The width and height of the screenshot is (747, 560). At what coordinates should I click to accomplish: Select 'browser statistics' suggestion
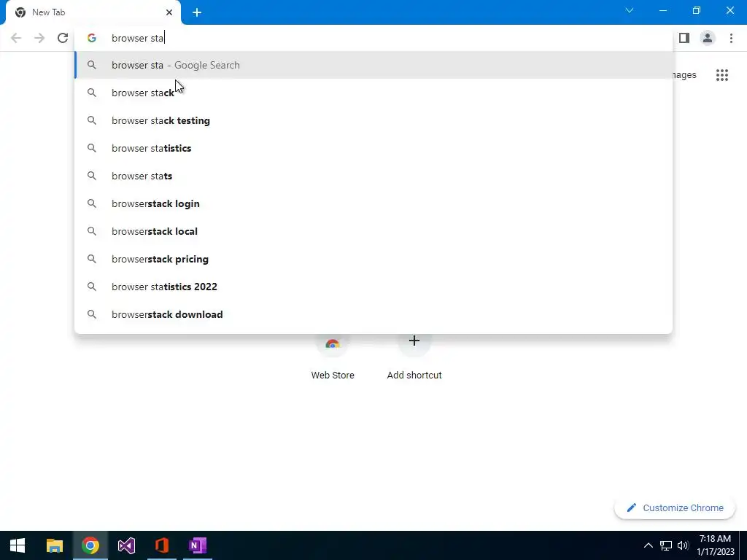(374, 148)
